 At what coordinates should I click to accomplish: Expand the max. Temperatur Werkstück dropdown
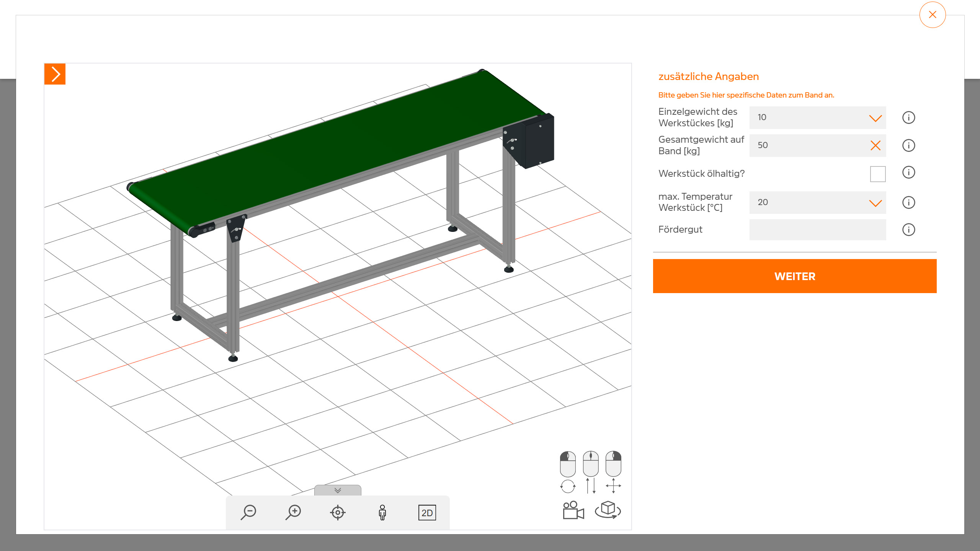(875, 203)
